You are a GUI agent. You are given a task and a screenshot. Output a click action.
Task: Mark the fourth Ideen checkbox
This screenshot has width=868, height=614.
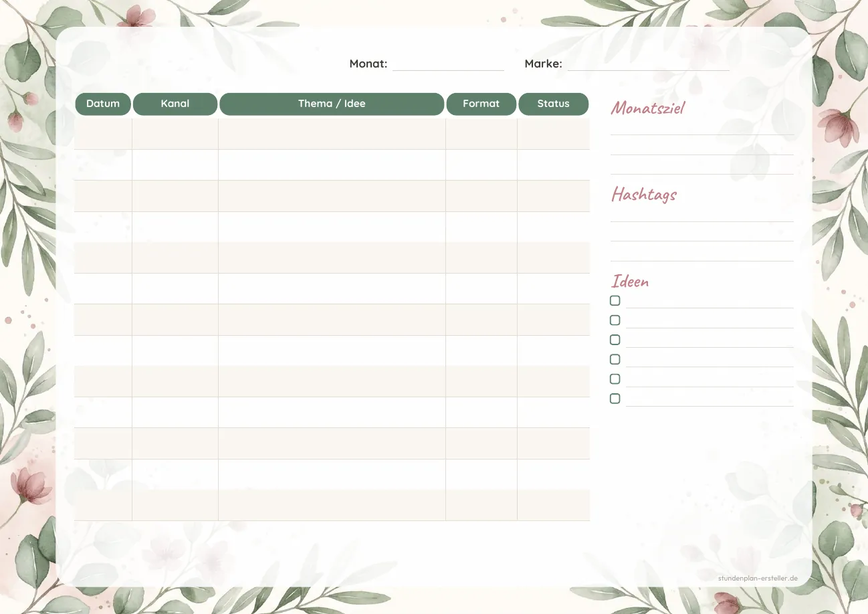(x=615, y=359)
